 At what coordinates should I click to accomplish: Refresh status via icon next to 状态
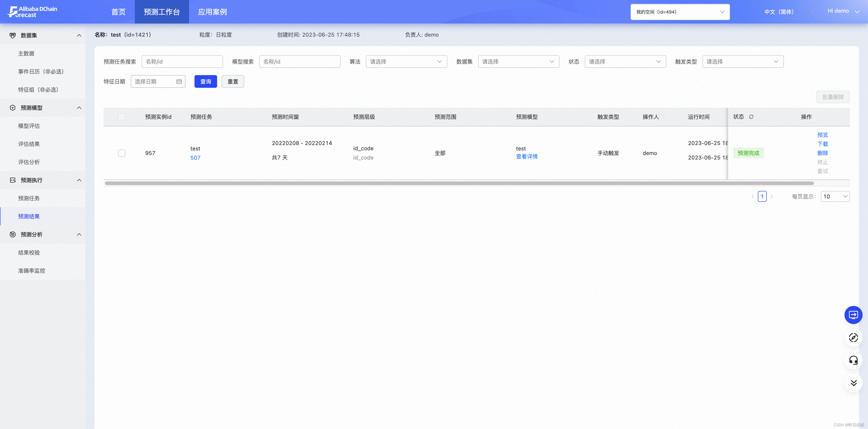point(751,117)
